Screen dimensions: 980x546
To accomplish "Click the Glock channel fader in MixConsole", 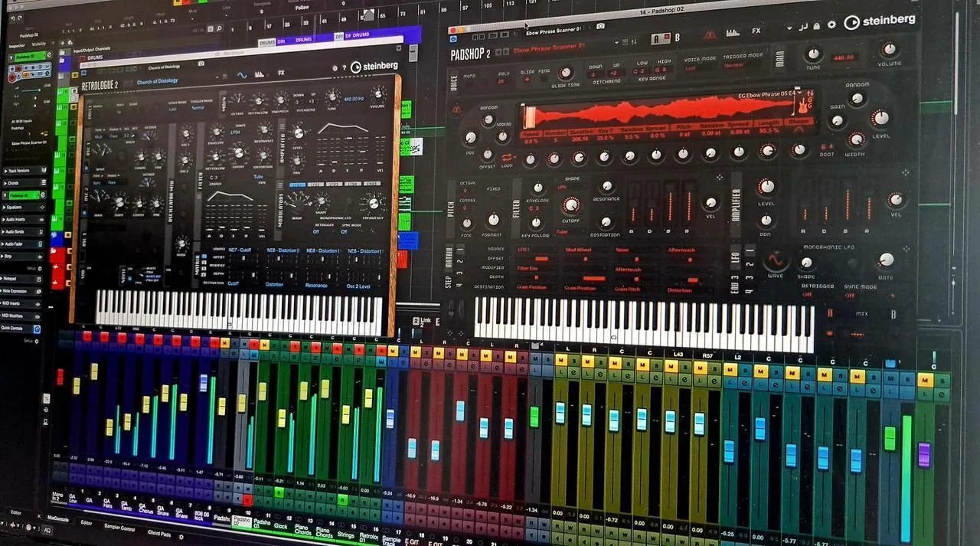I will pos(282,418).
